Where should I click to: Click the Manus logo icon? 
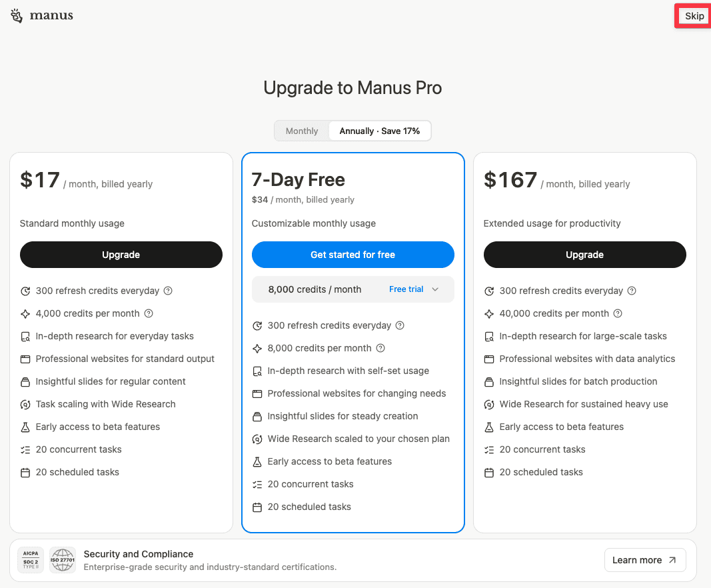point(17,16)
